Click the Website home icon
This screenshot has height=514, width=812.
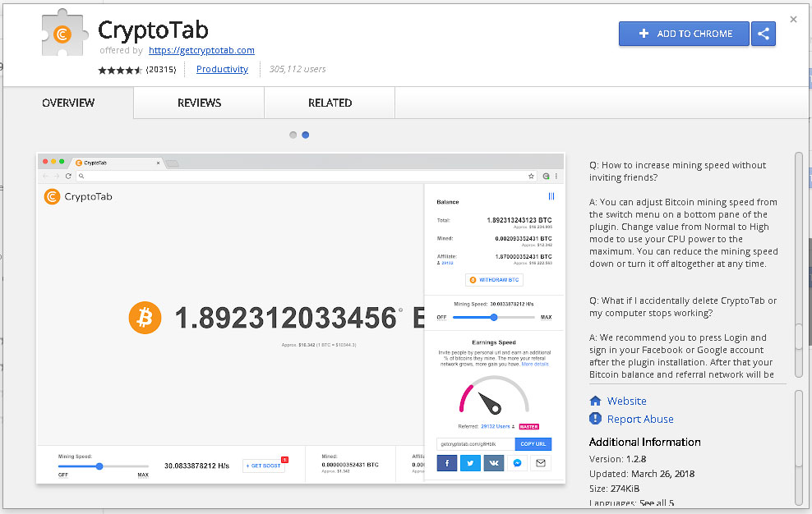594,401
